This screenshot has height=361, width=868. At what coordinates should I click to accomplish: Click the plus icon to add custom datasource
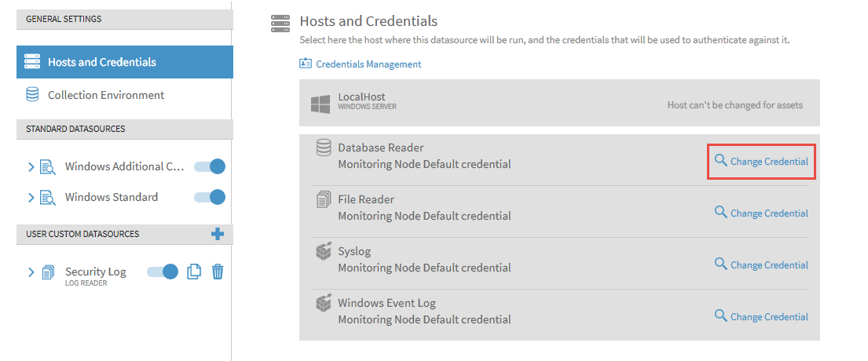tap(218, 234)
